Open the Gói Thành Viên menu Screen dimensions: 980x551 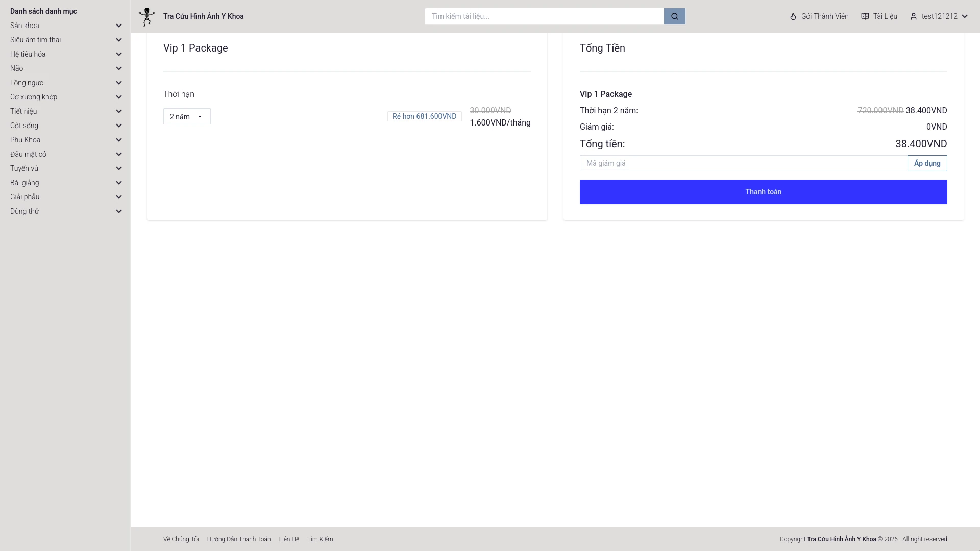[824, 16]
